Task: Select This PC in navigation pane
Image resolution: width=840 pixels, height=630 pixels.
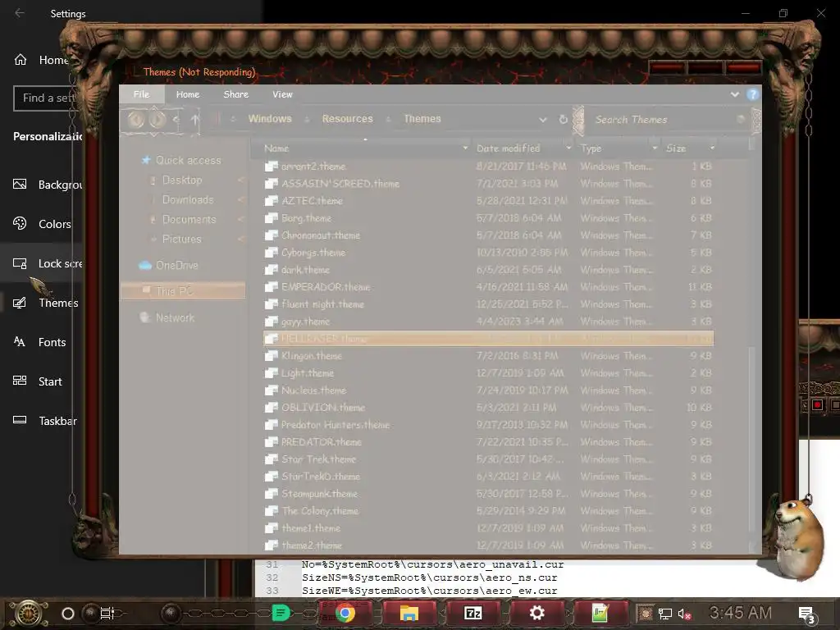Action: coord(183,291)
